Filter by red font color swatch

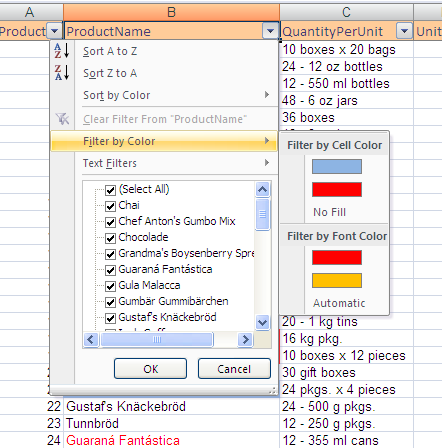(x=337, y=257)
